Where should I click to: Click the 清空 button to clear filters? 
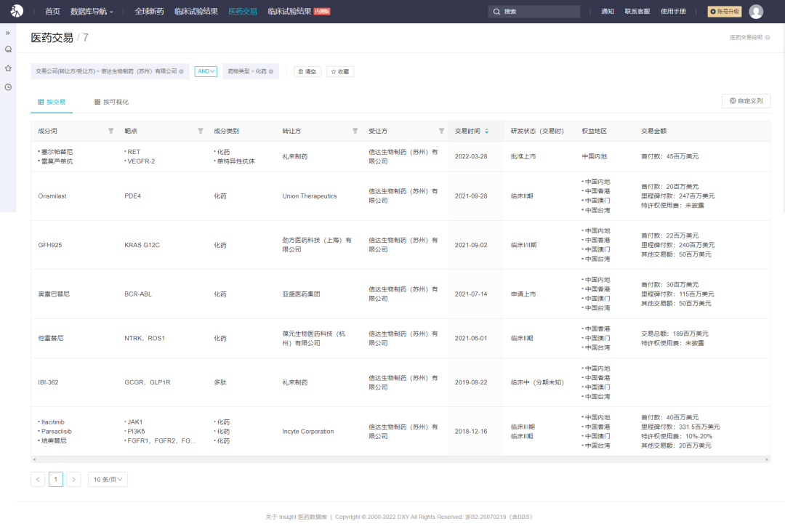[x=307, y=71]
